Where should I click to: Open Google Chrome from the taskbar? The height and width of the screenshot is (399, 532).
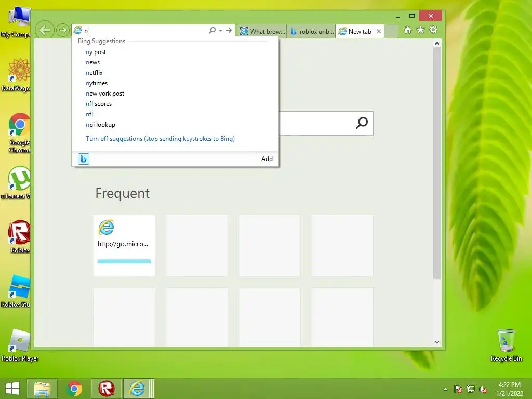pos(74,389)
